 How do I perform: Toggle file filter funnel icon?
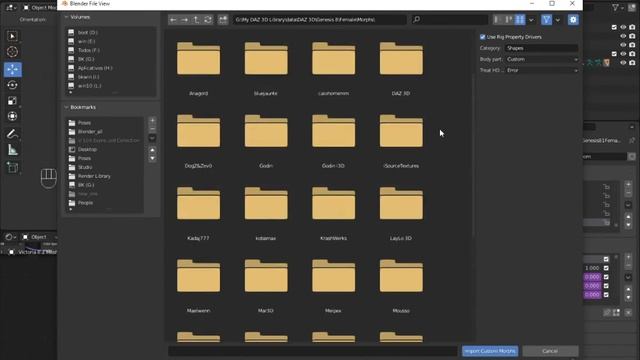click(x=546, y=20)
